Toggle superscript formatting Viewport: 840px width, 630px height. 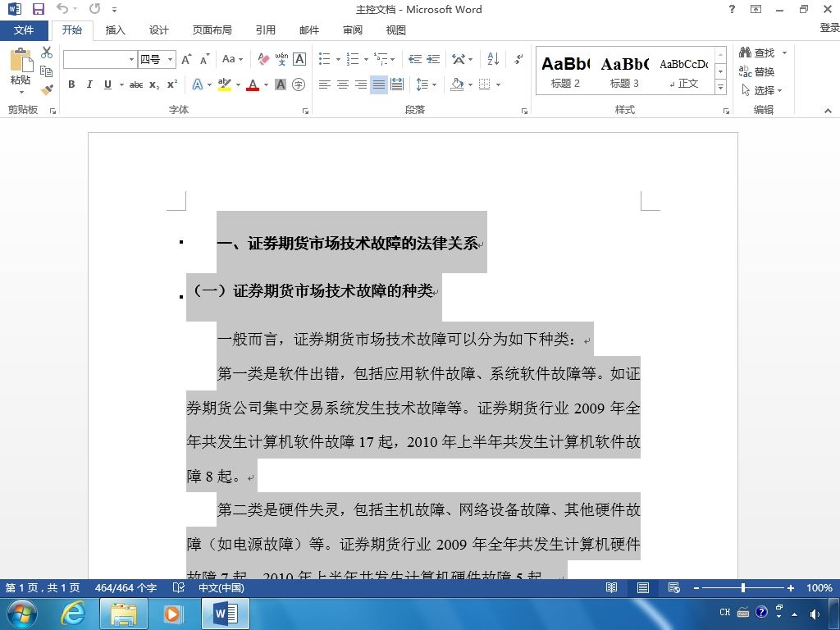tap(172, 84)
